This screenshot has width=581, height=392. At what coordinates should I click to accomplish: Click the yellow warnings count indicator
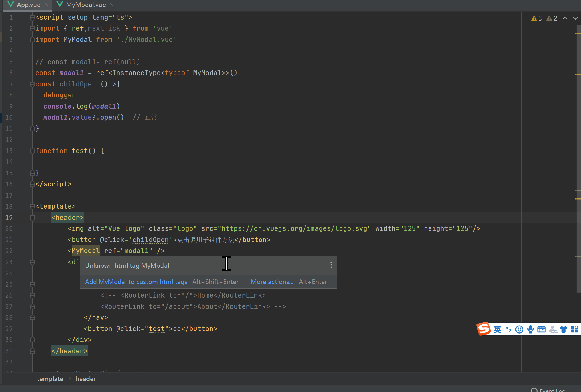[536, 18]
